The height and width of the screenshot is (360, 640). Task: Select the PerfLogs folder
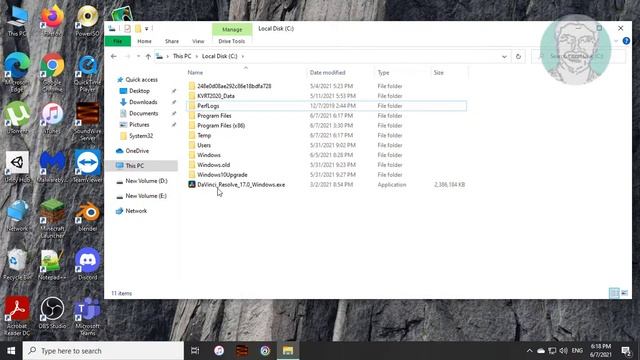pyautogui.click(x=208, y=106)
